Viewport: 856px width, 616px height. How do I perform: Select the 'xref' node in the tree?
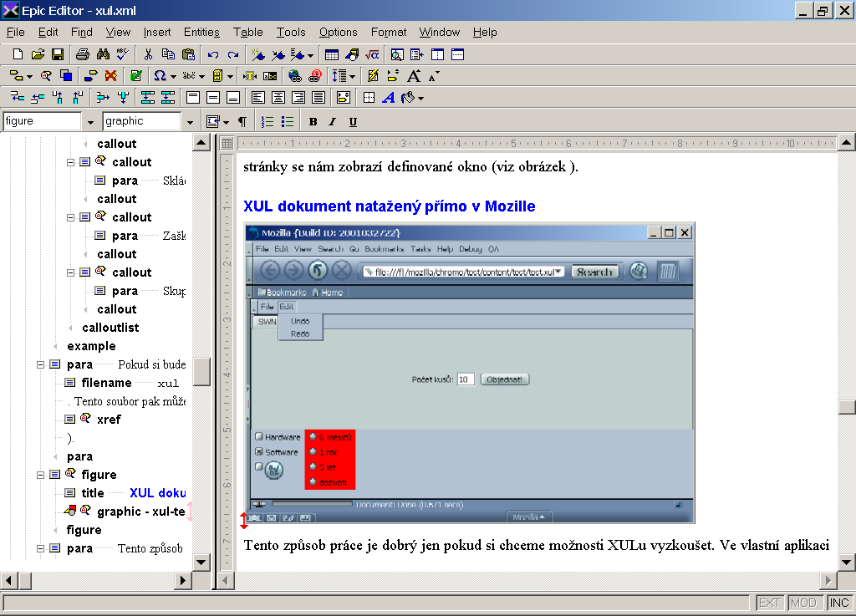(x=109, y=419)
